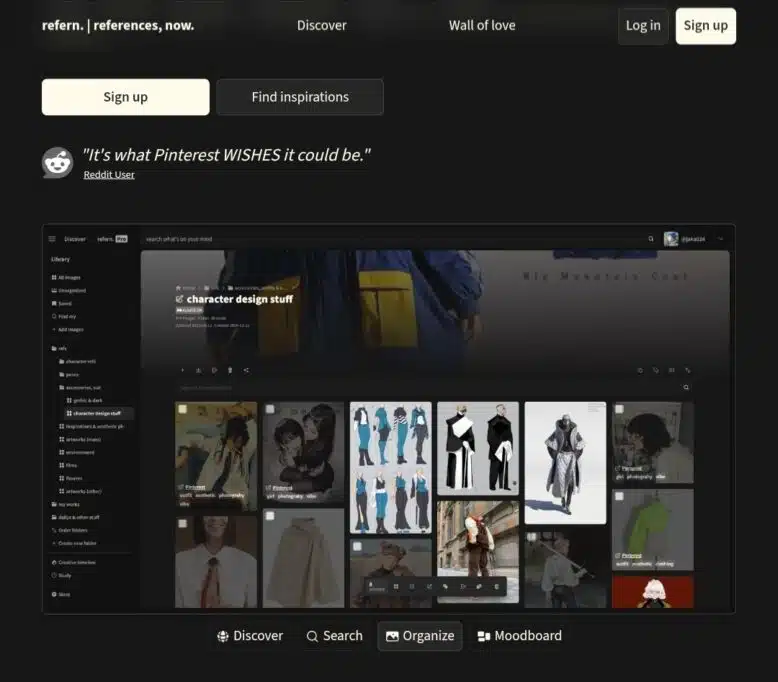Screen dimensions: 778x682
Task: Click the edit icon beside 'character design stuff' title
Action: 180,299
